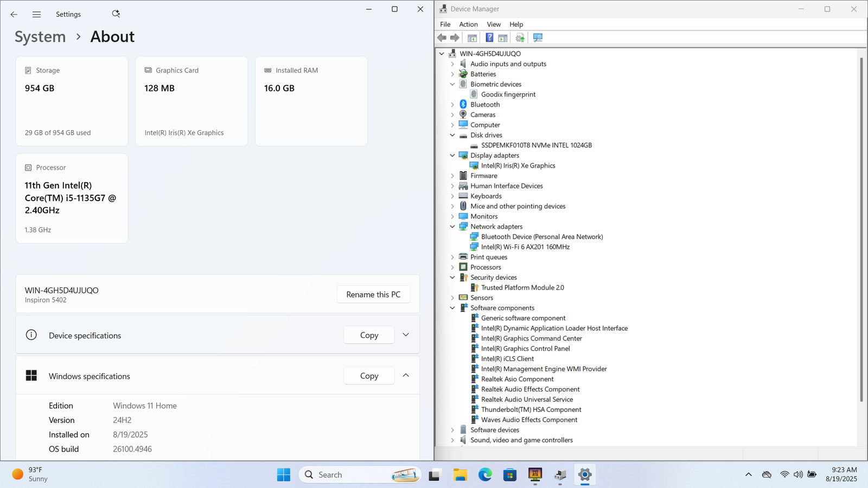
Task: Expand the Device specifications section
Action: tap(406, 335)
